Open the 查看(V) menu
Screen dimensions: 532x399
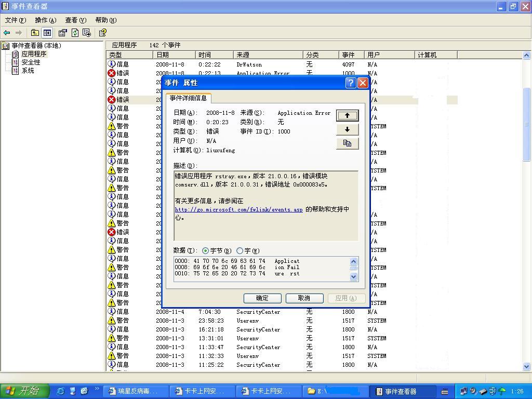[x=75, y=20]
